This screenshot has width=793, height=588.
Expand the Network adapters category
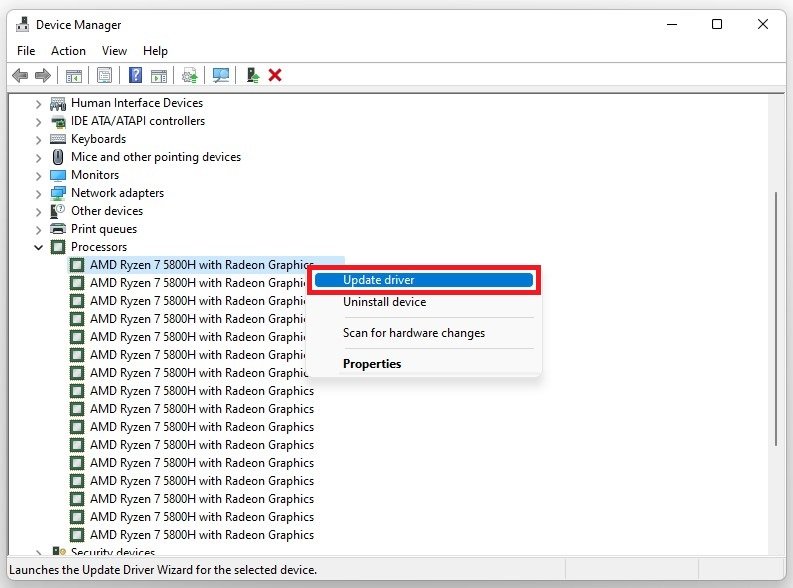coord(39,193)
